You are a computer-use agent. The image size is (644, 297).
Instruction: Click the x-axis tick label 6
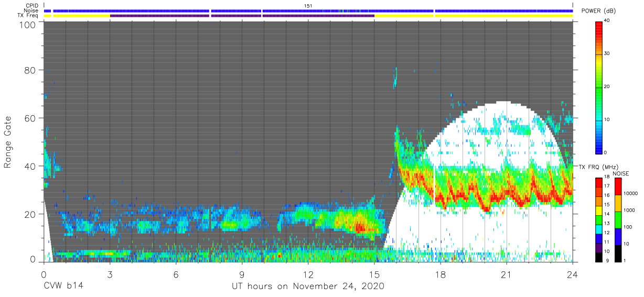(x=176, y=274)
